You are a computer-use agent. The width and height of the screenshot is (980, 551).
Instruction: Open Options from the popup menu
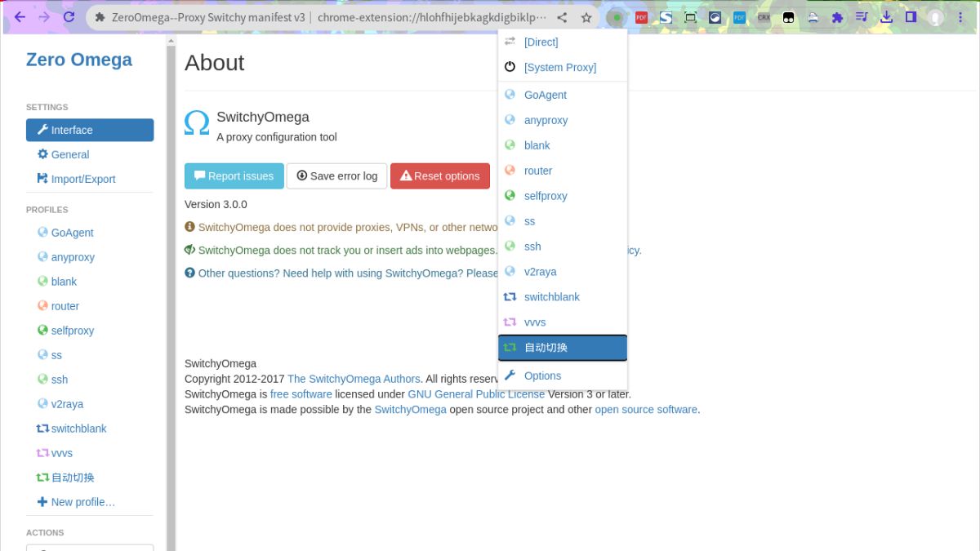563,375
